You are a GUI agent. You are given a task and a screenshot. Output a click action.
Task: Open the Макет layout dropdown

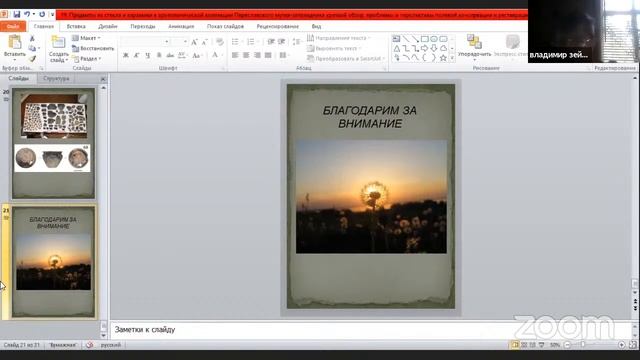tap(87, 38)
